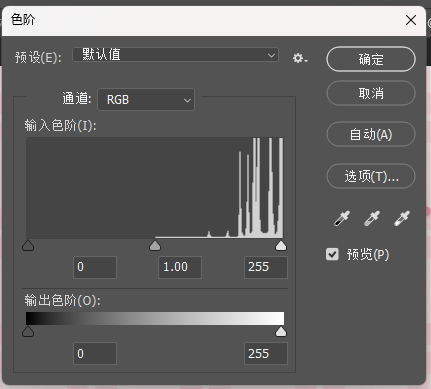Viewport: 431px width, 389px height.
Task: Click the 确定 button
Action: click(x=371, y=59)
